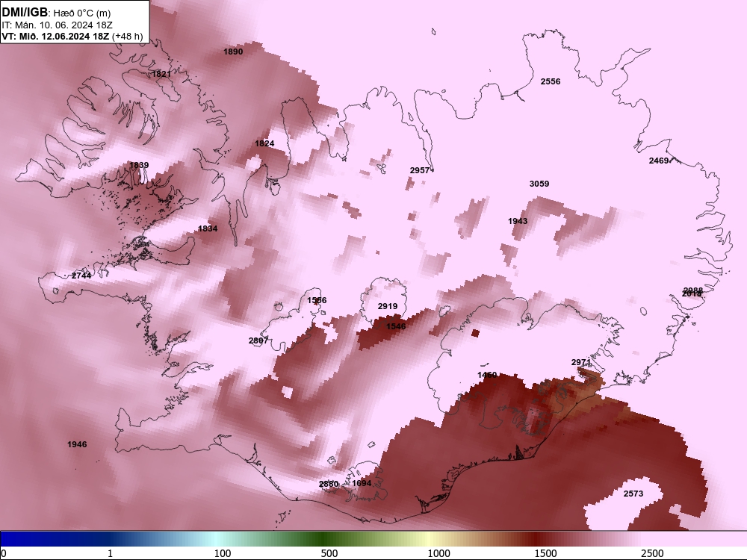The height and width of the screenshot is (560, 747).
Task: Click the '(+48 h)' forecast offset
Action: pyautogui.click(x=127, y=37)
